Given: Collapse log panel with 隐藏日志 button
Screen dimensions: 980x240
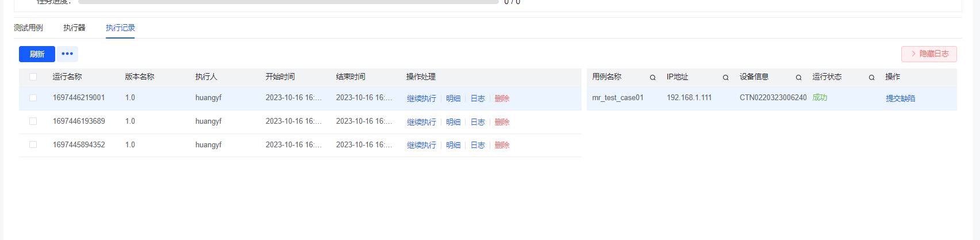Looking at the screenshot, I should tap(929, 54).
